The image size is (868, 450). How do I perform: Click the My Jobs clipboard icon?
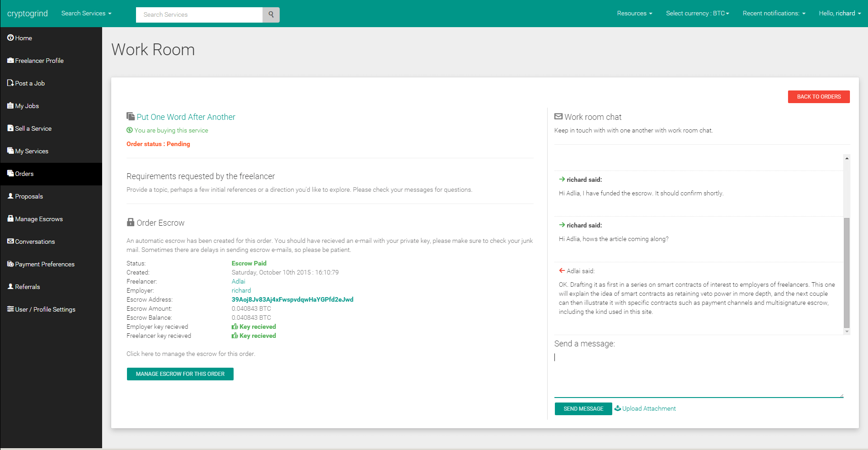pos(10,105)
